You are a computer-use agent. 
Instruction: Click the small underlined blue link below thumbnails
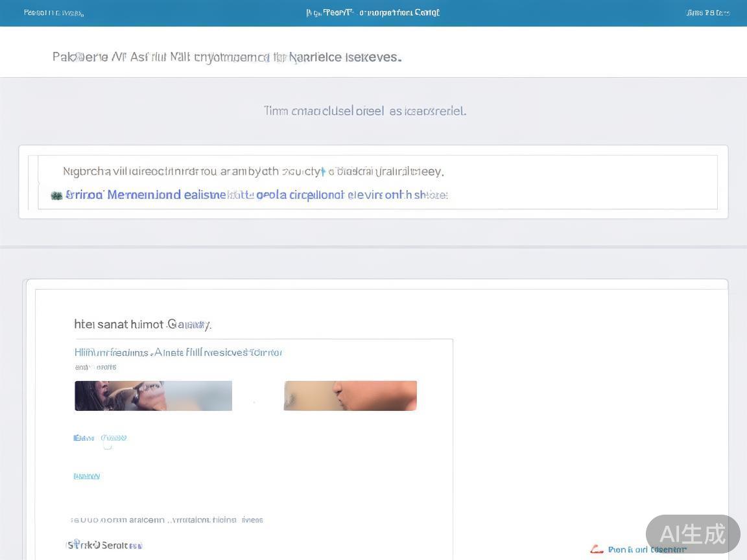pyautogui.click(x=87, y=476)
